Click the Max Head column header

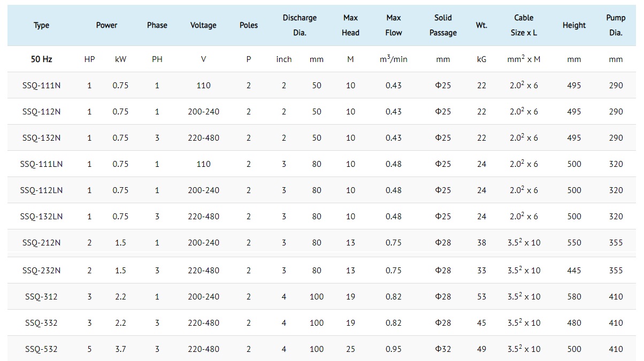(350, 25)
